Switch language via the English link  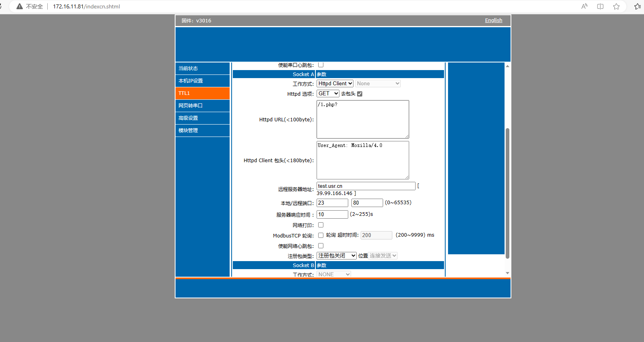[x=493, y=20]
